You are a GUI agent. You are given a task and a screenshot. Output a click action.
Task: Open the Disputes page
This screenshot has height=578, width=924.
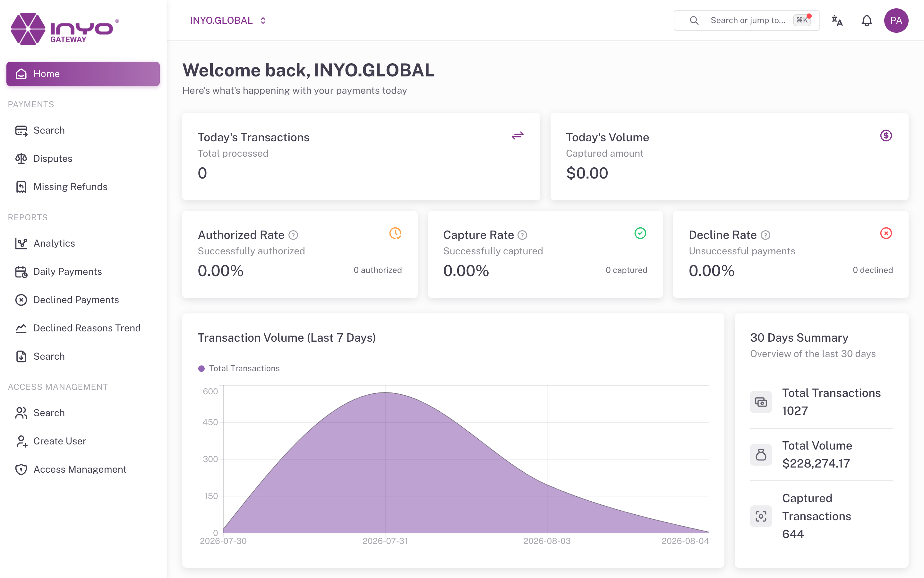click(x=83, y=159)
